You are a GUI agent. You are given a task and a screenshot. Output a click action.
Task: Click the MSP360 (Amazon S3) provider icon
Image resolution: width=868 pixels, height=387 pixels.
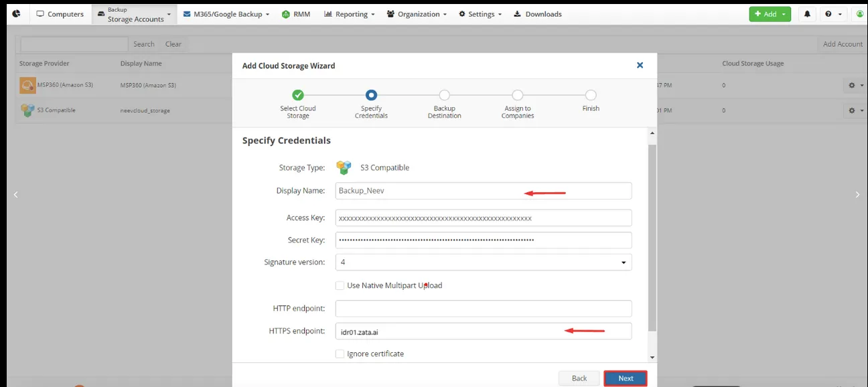click(27, 85)
